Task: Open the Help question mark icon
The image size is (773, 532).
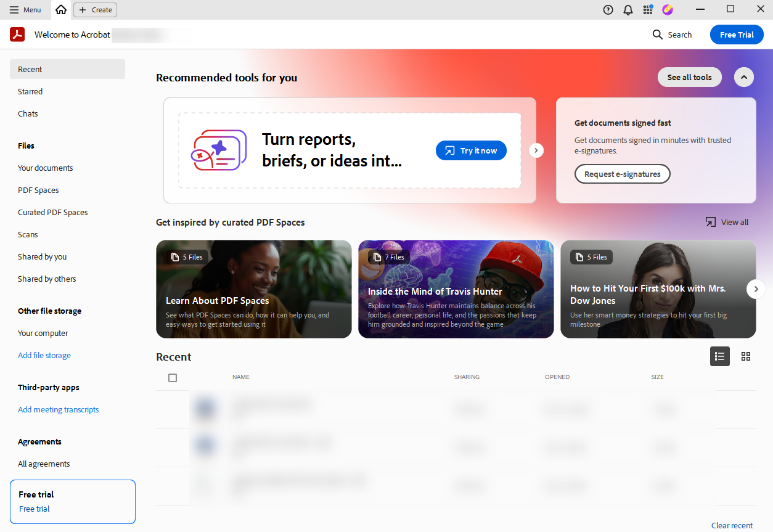Action: pyautogui.click(x=608, y=10)
